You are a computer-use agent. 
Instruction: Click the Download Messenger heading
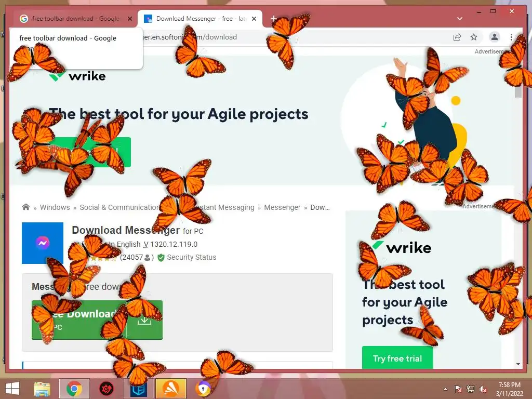(126, 230)
